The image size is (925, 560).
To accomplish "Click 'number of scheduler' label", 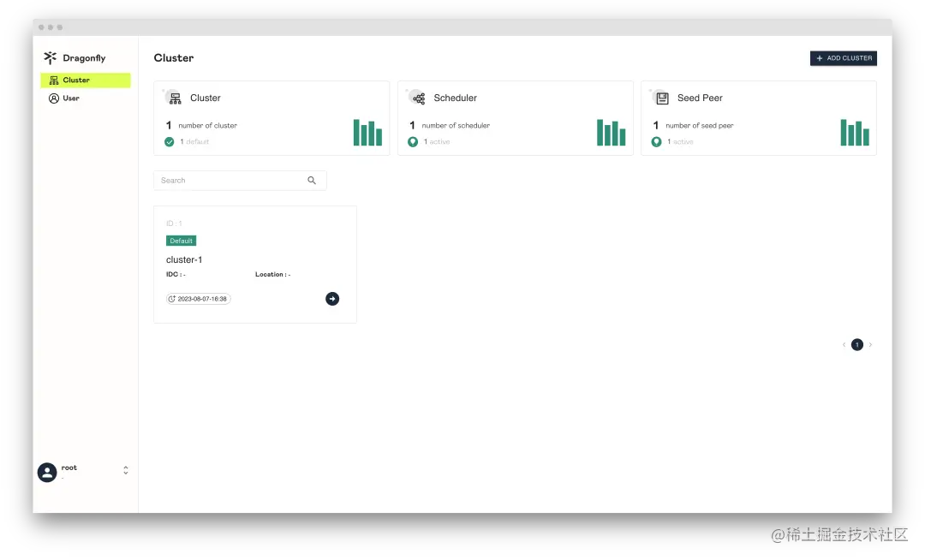I will [x=456, y=126].
